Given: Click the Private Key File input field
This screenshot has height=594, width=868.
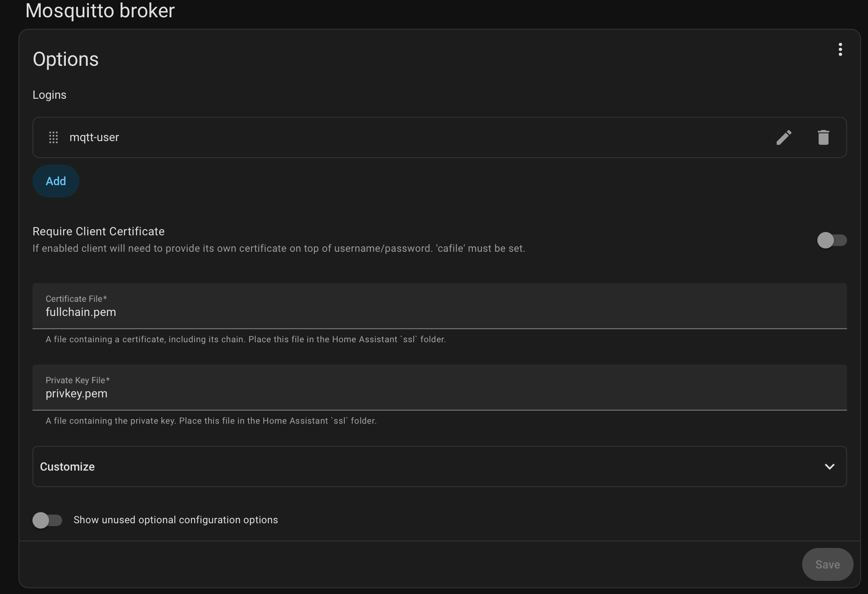Looking at the screenshot, I should pos(439,393).
